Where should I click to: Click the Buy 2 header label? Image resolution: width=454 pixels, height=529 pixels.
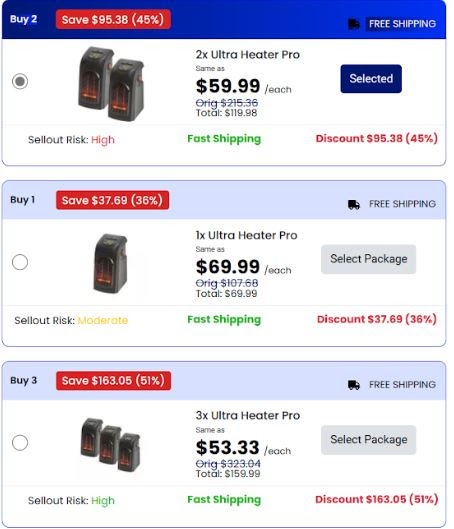24,19
